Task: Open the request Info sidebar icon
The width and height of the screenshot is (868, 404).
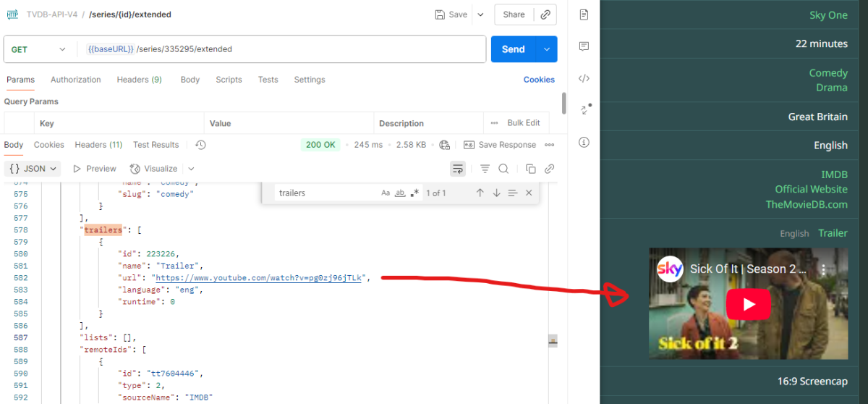Action: (x=584, y=142)
